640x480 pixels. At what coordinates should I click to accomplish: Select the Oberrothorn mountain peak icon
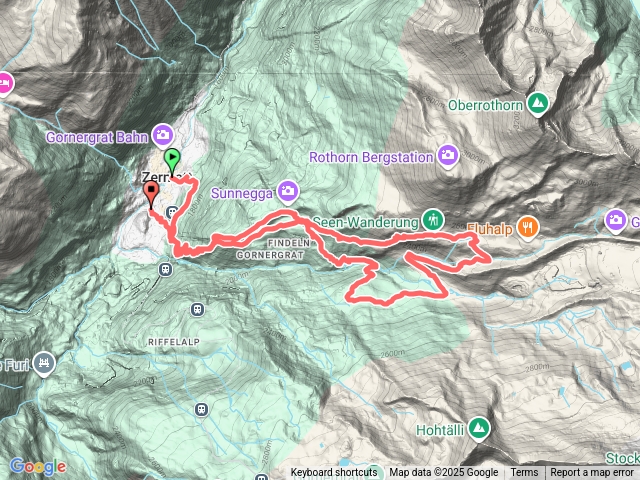(x=538, y=104)
